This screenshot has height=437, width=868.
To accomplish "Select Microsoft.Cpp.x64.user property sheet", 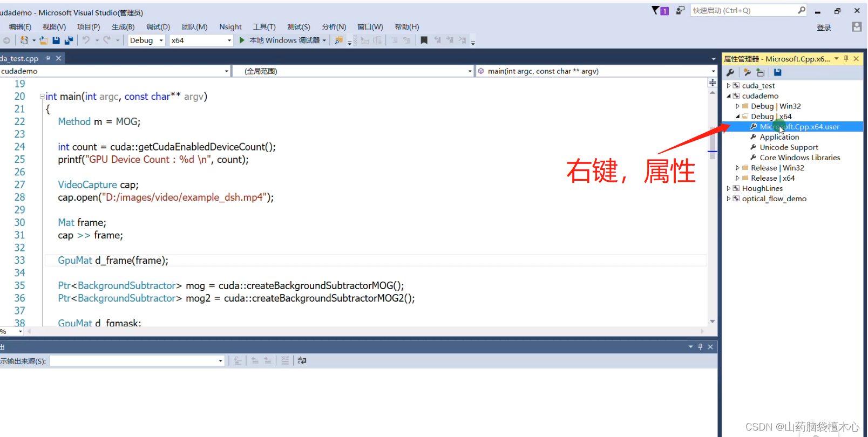I will click(x=799, y=127).
